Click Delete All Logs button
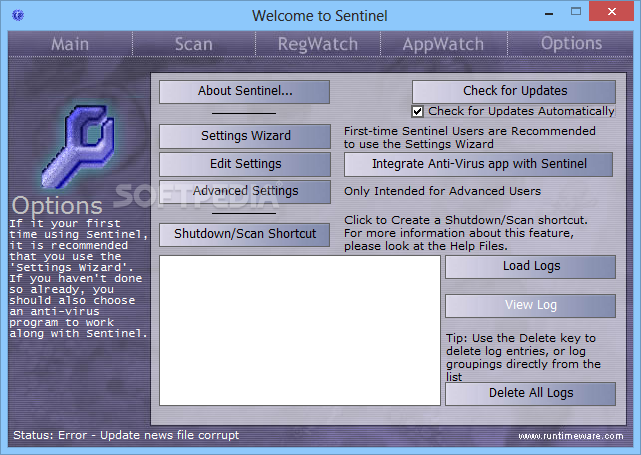This screenshot has height=455, width=641. [531, 393]
